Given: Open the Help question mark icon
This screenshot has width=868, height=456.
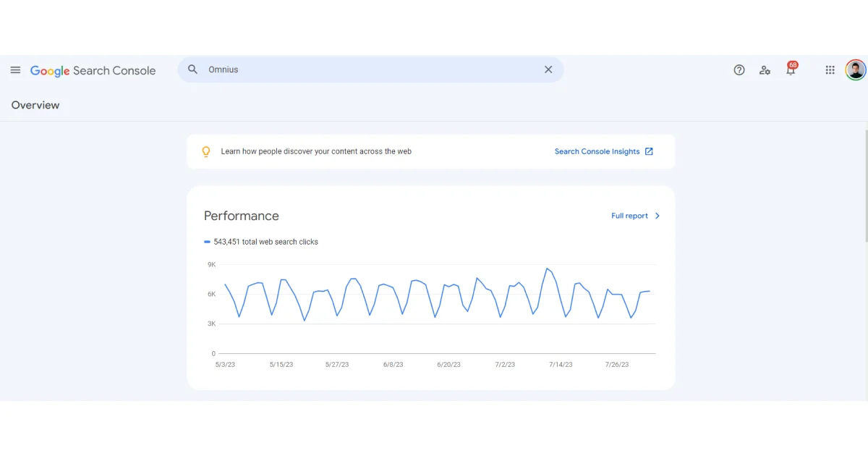Looking at the screenshot, I should (739, 70).
